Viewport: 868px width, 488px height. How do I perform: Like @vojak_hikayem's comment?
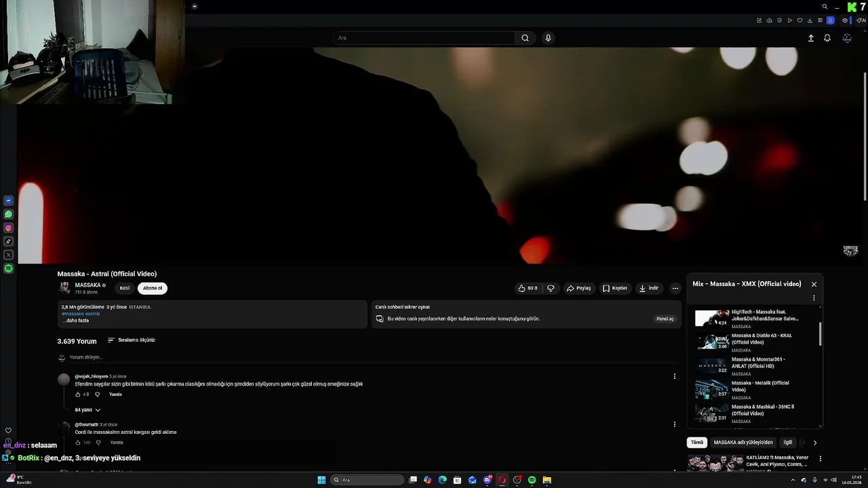(78, 394)
